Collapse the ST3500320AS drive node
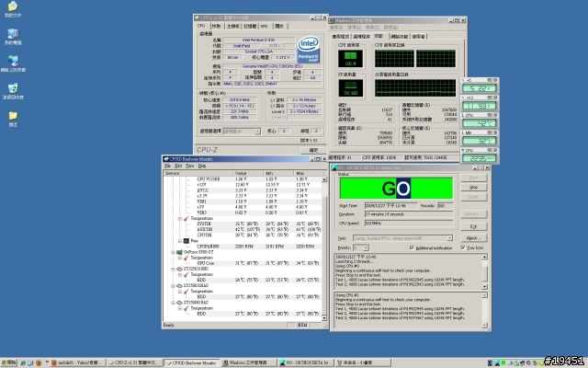588x368 pixels. click(x=173, y=285)
